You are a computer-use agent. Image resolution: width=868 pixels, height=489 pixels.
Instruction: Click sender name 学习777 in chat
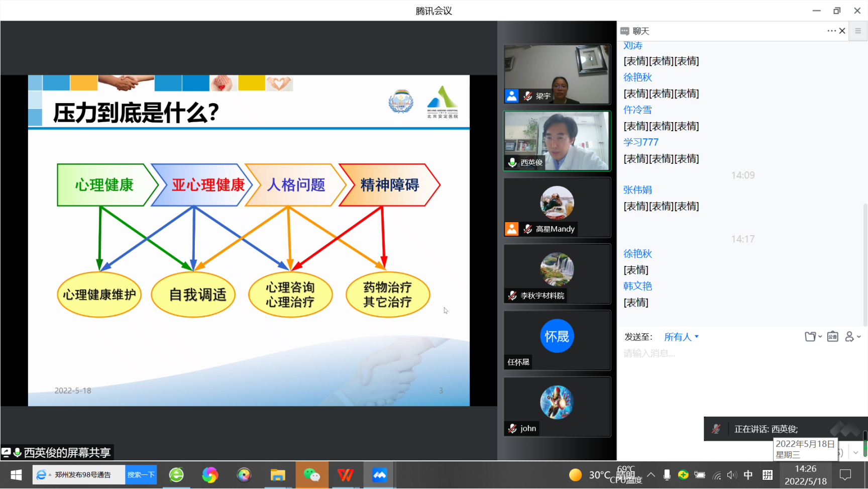[x=641, y=142]
